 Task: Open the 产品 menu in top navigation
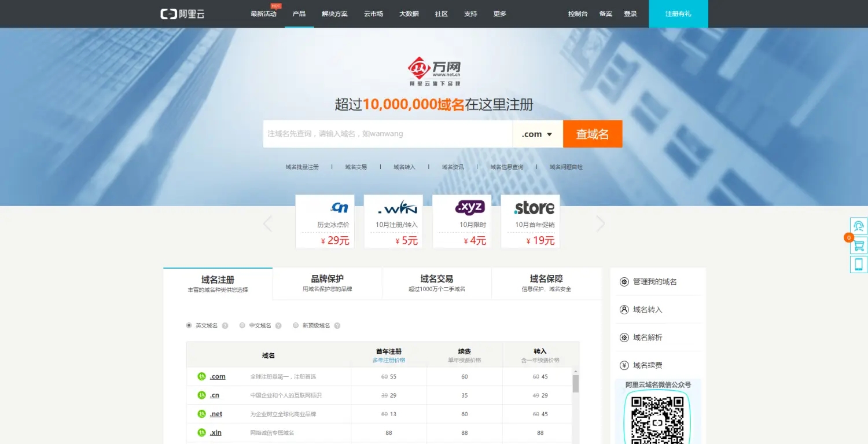click(x=299, y=14)
